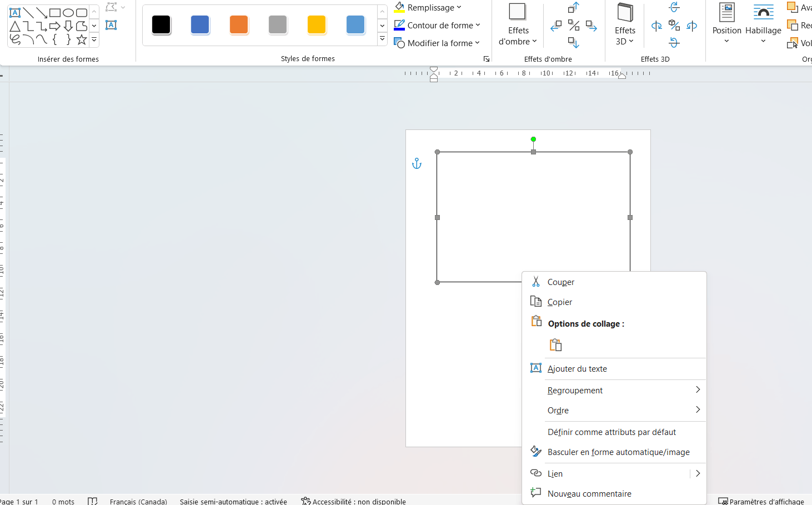This screenshot has height=505, width=812.
Task: Choose the elbow arrow connector shape
Action: tap(42, 26)
